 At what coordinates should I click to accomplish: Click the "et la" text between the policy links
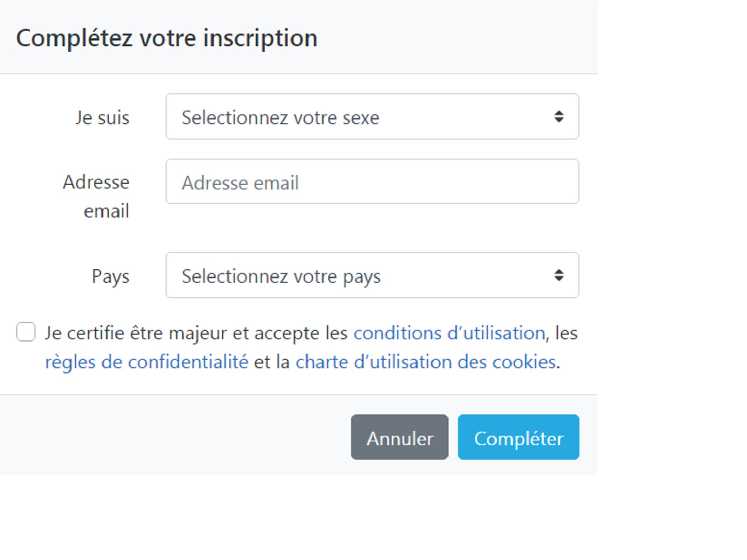pyautogui.click(x=272, y=362)
